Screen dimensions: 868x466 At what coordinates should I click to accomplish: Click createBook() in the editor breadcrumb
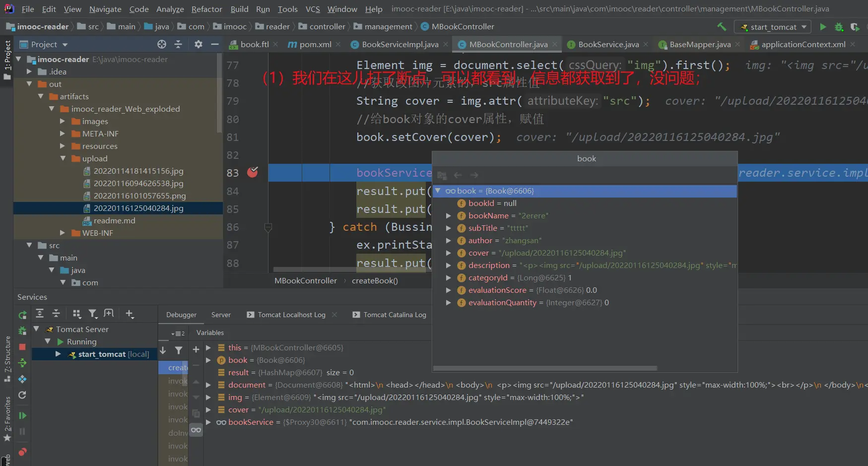(x=375, y=280)
